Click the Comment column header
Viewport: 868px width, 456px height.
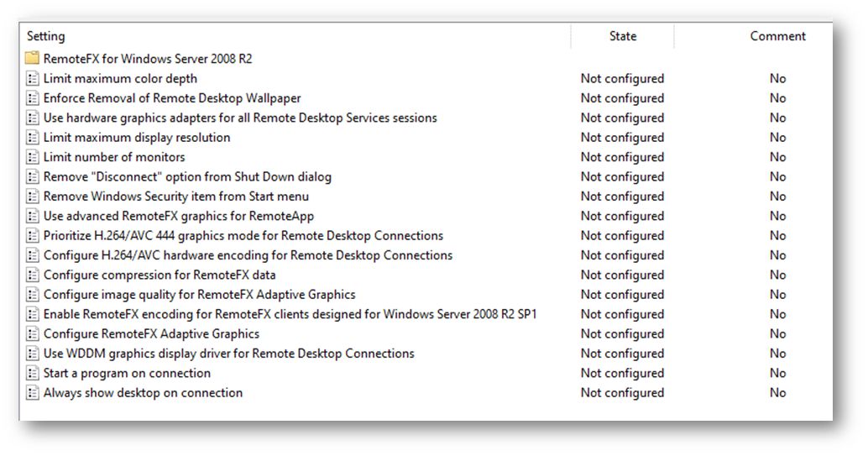(777, 36)
